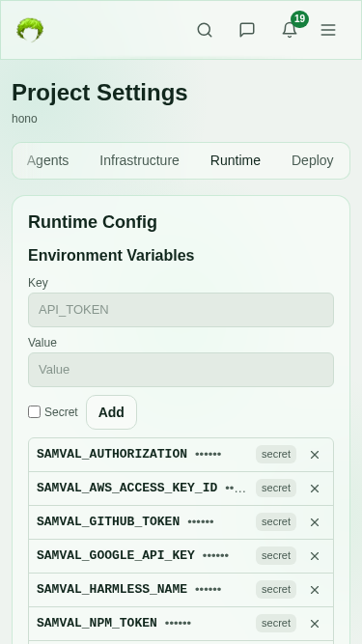Screen dimensions: 362x644
Task: Switch to the Agents tab
Action: [x=47, y=160]
